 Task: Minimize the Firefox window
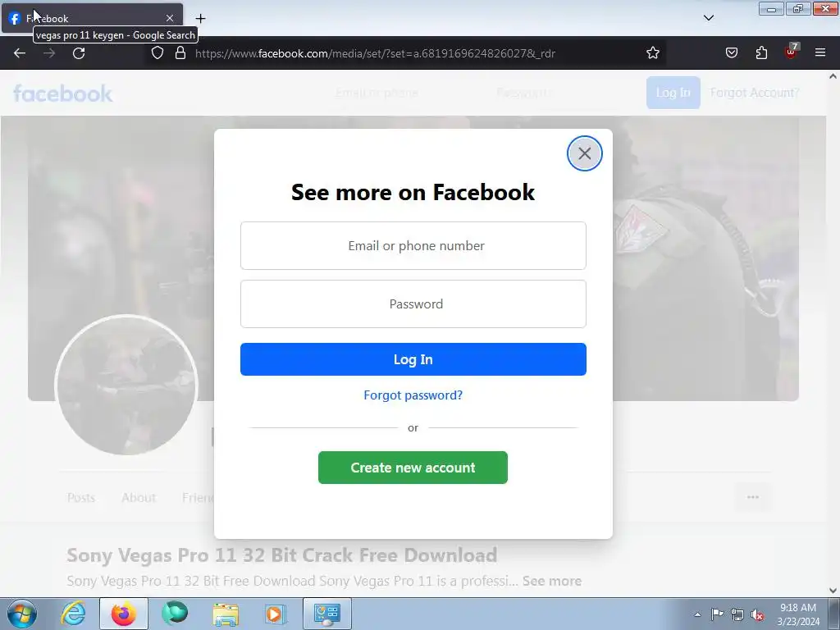tap(771, 8)
